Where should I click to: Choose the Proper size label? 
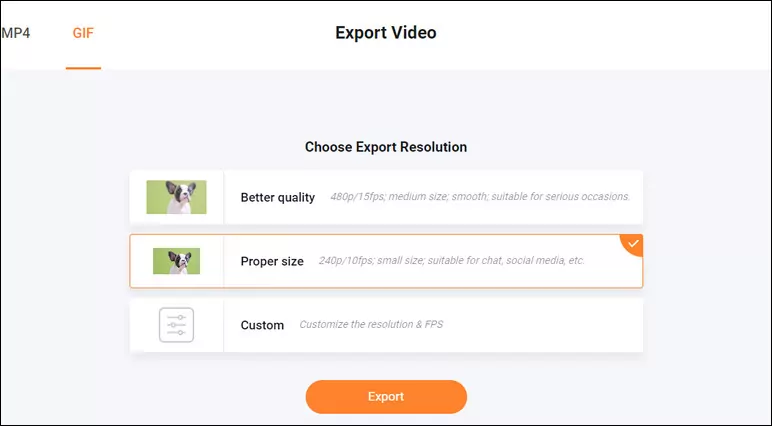coord(272,262)
